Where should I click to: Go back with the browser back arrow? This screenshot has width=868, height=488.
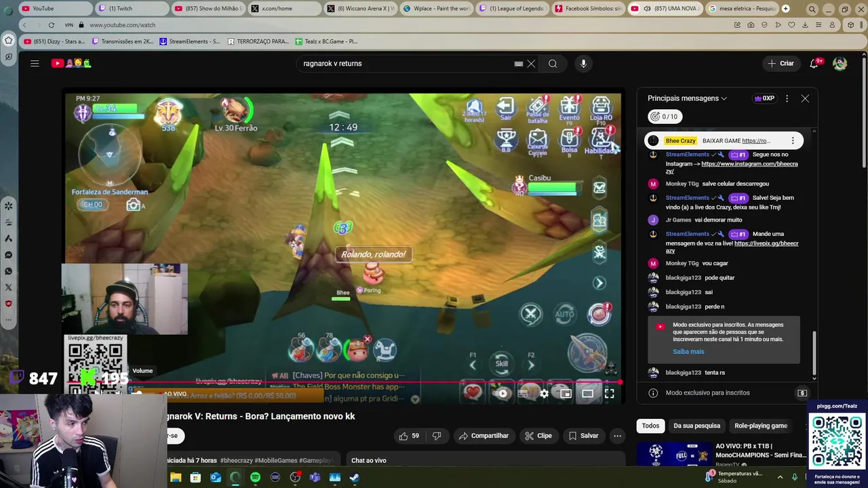(x=24, y=25)
